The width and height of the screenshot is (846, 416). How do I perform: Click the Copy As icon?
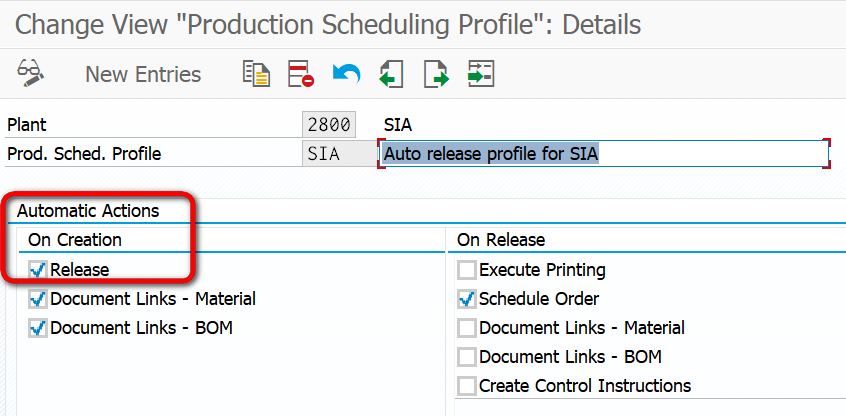pos(256,73)
